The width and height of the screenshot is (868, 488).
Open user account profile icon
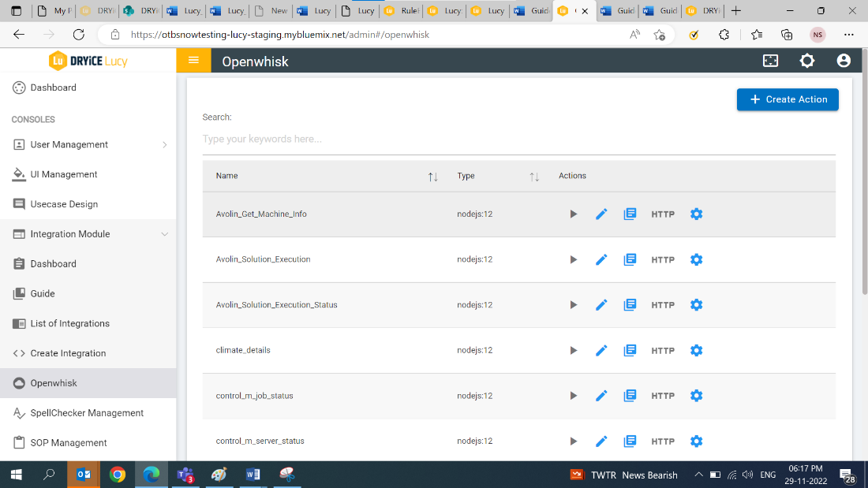click(844, 61)
